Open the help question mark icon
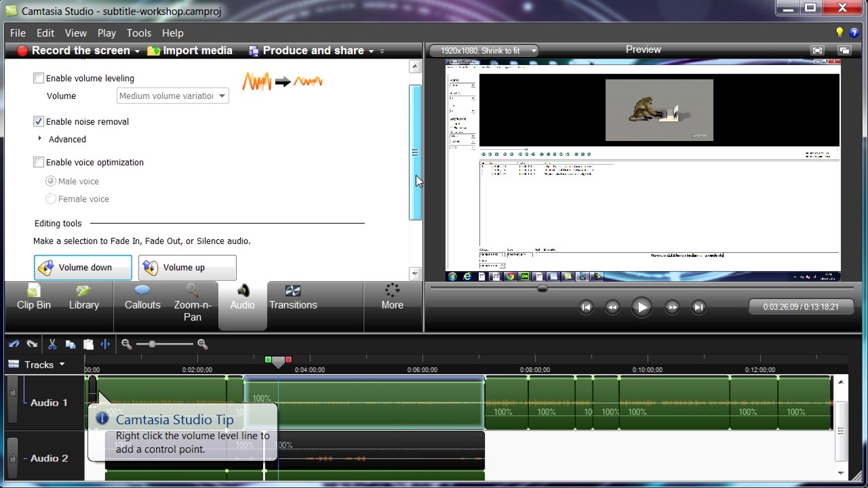Viewport: 868px width, 488px height. tap(854, 33)
